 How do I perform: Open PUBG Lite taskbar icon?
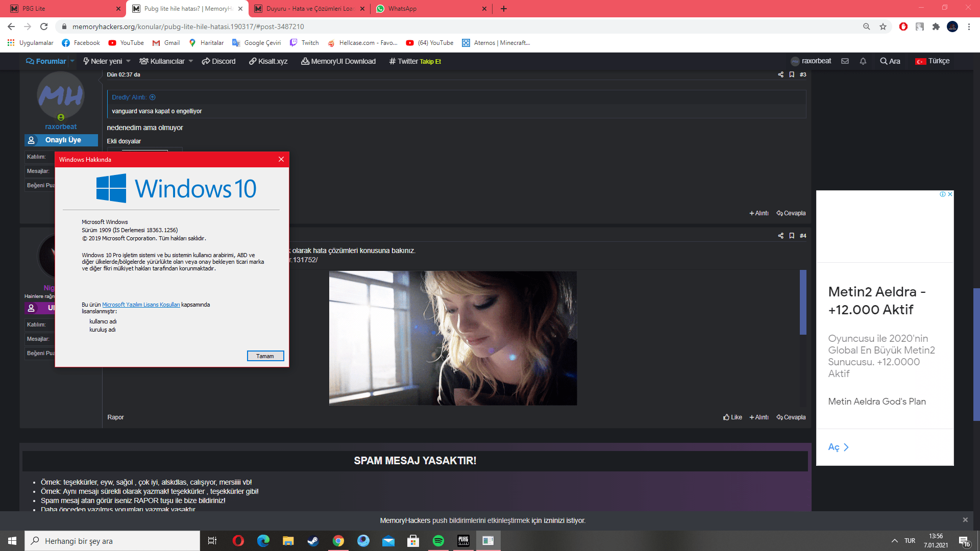pyautogui.click(x=463, y=541)
